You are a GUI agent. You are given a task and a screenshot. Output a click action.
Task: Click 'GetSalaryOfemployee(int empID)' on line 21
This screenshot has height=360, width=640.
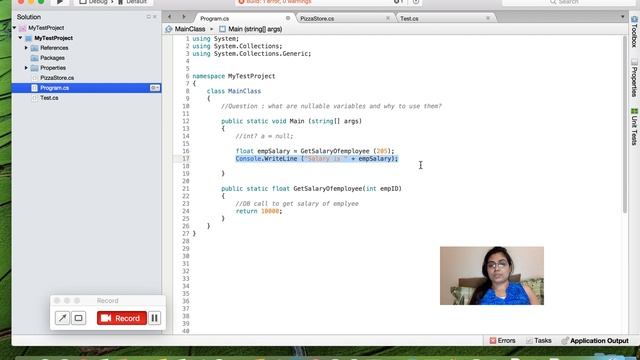(347, 189)
